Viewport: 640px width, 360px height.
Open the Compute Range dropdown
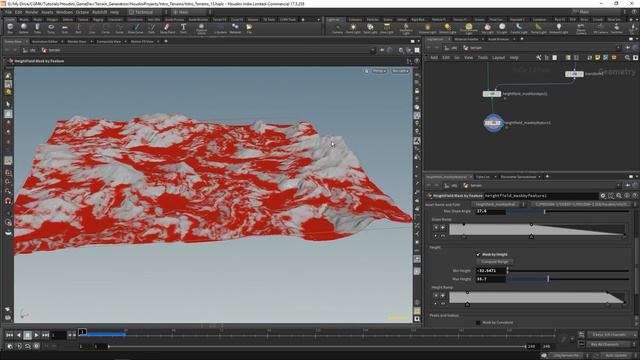point(495,262)
